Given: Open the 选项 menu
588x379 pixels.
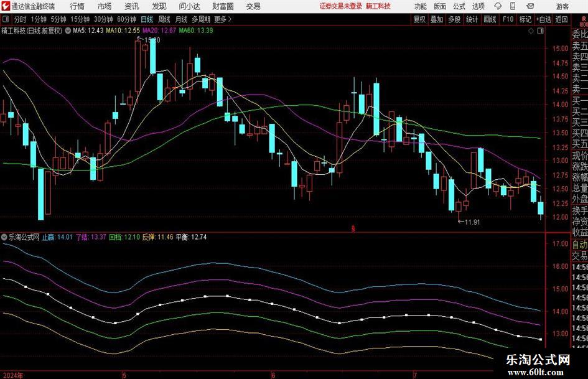Looking at the screenshot, I should coord(478,6).
